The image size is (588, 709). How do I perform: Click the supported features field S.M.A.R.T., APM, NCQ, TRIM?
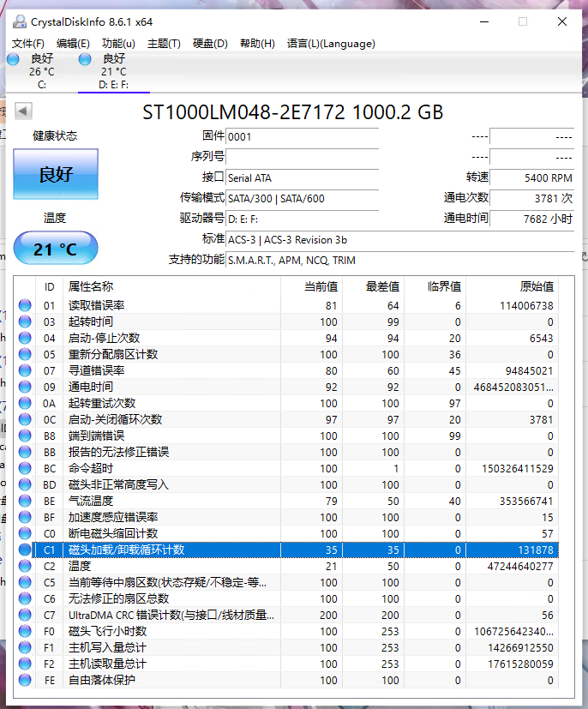(x=399, y=261)
